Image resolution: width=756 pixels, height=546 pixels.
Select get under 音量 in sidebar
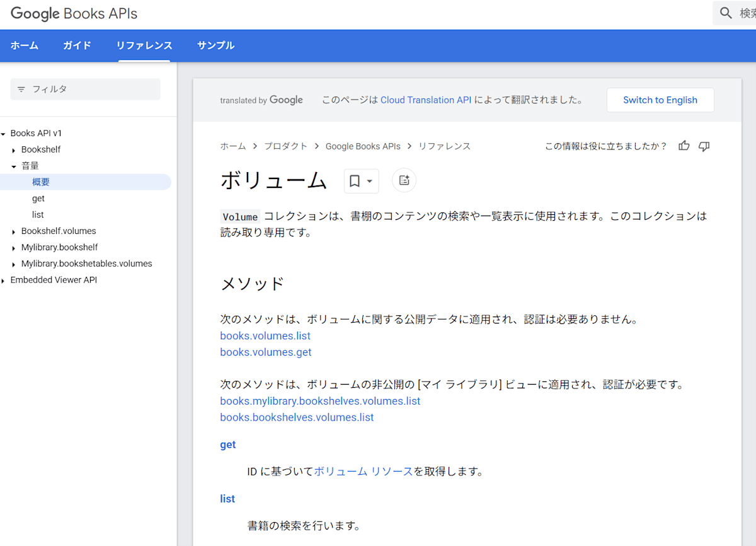click(38, 199)
